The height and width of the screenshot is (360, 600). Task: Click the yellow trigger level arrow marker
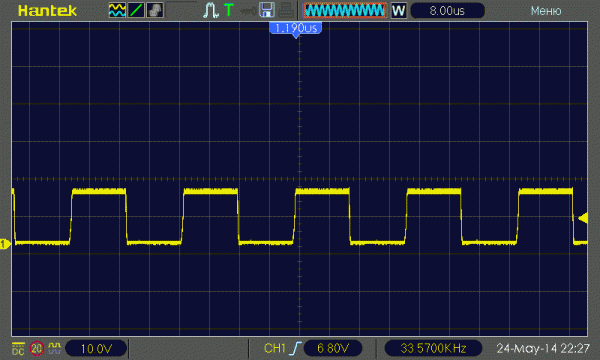(583, 218)
